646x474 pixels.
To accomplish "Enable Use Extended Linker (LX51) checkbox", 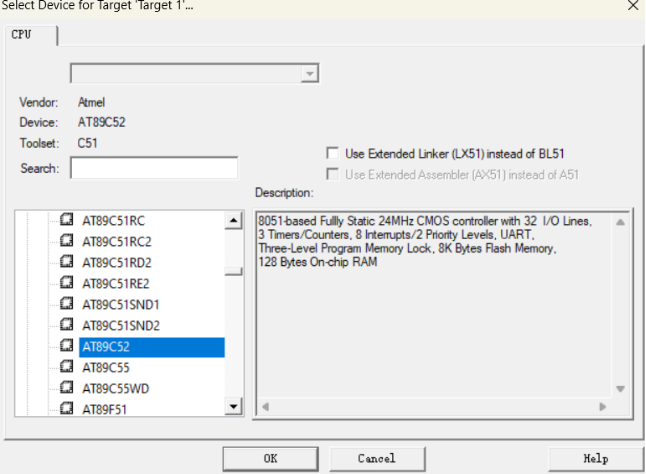I will 333,153.
